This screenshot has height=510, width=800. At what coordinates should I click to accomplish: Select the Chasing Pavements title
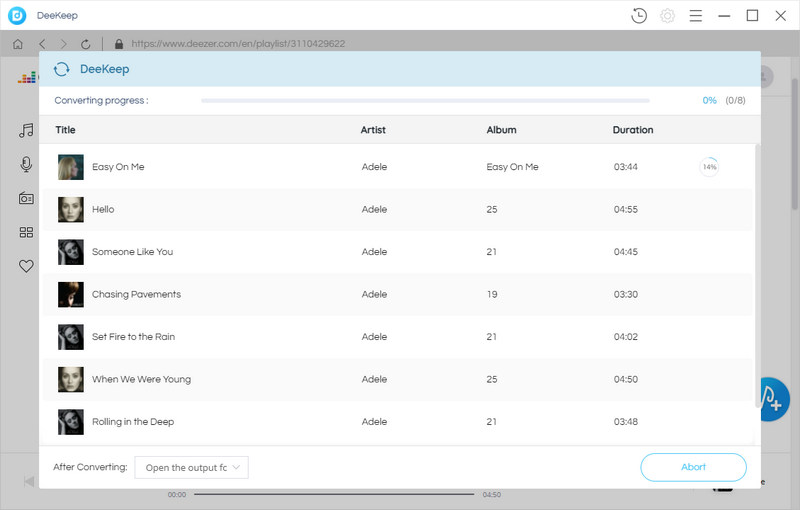tap(136, 294)
